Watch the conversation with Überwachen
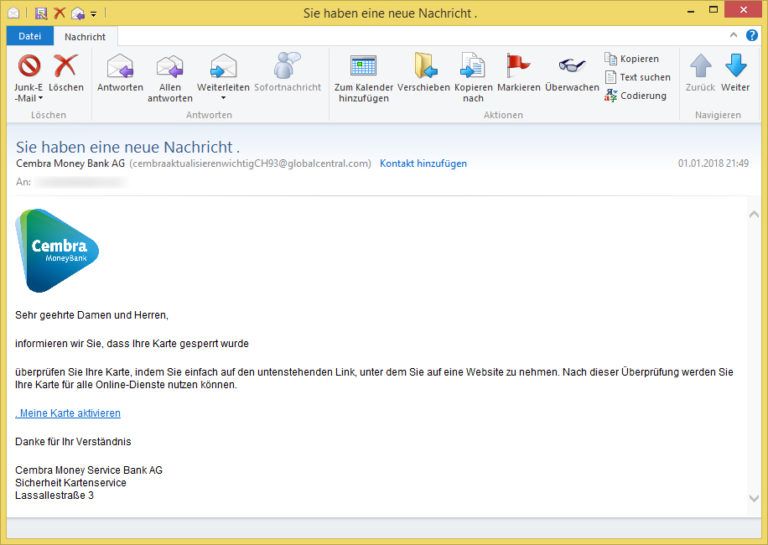Screen dimensions: 768x545 [572, 73]
